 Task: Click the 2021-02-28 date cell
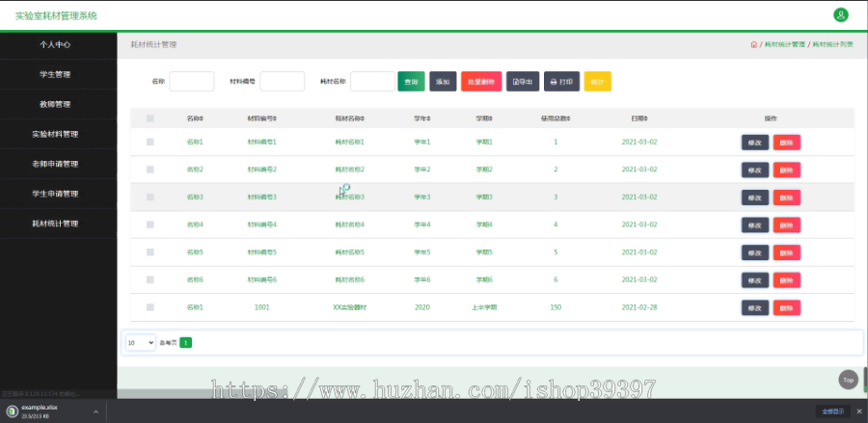(x=639, y=307)
